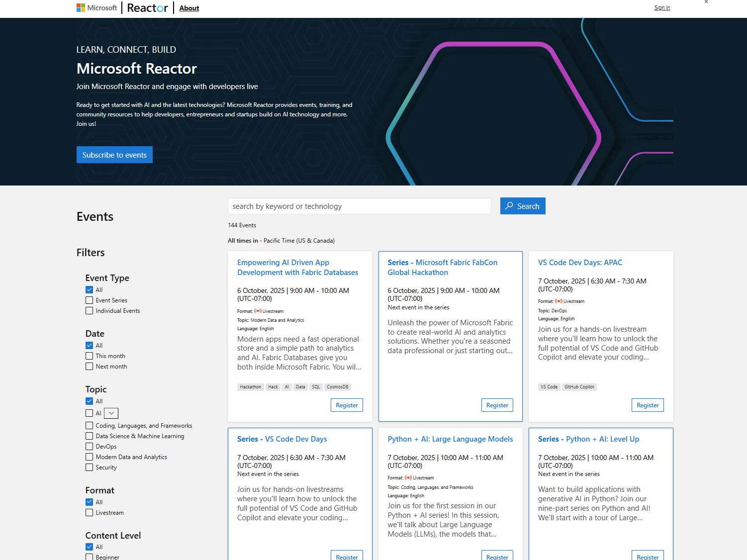The image size is (747, 560).
Task: Expand the AI topic dropdown chevron
Action: tap(111, 413)
